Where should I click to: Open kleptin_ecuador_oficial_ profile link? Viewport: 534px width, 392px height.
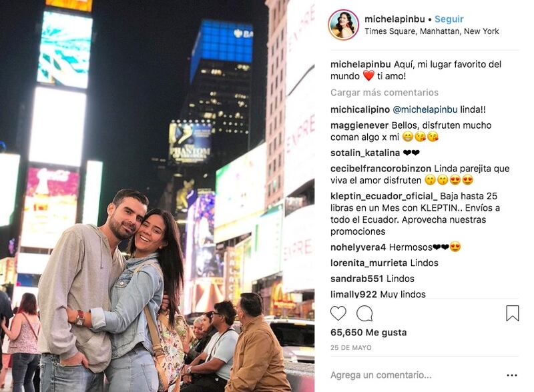point(384,196)
